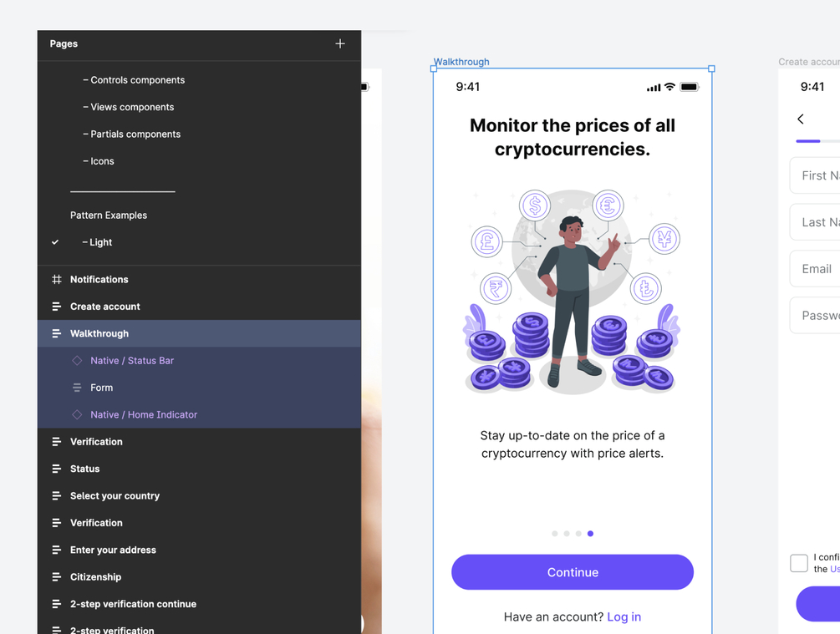Click the Create account layer icon
The height and width of the screenshot is (634, 840).
(x=56, y=307)
